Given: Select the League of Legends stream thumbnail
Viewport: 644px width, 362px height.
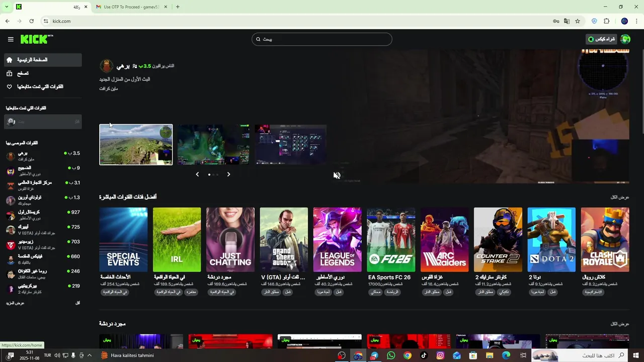Looking at the screenshot, I should pyautogui.click(x=213, y=145).
